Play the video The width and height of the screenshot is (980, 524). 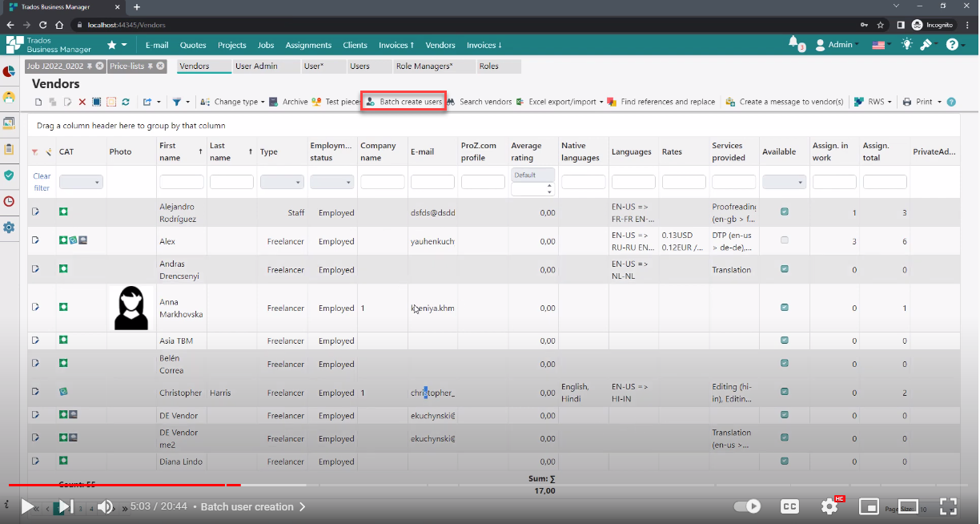[x=27, y=506]
